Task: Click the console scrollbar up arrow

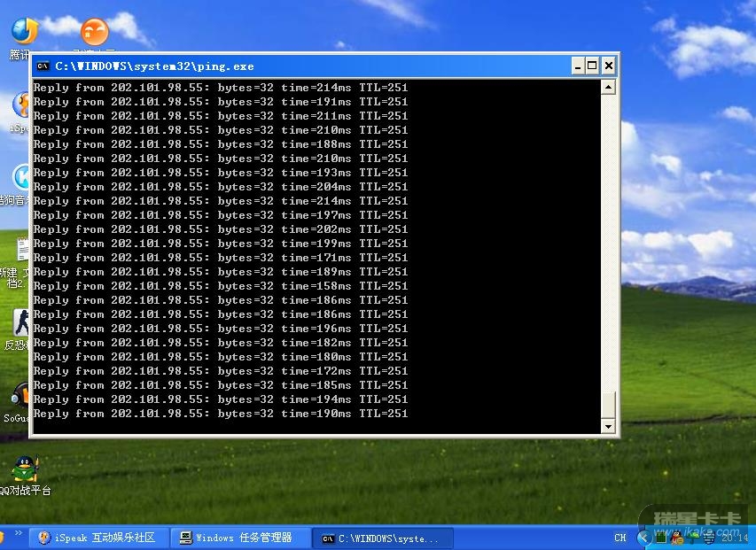Action: (608, 87)
